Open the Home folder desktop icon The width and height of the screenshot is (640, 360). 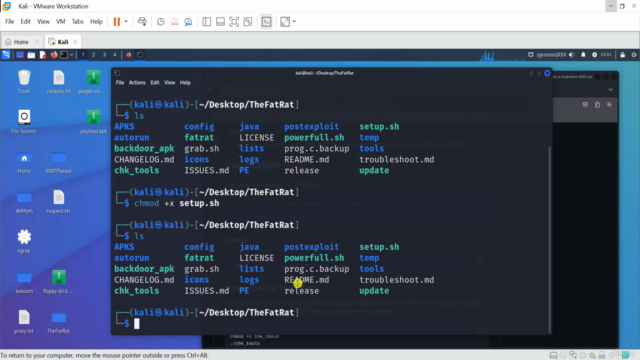pos(24,162)
